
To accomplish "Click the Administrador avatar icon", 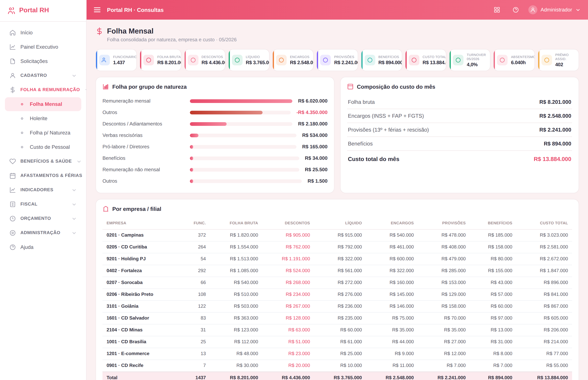I will (532, 10).
